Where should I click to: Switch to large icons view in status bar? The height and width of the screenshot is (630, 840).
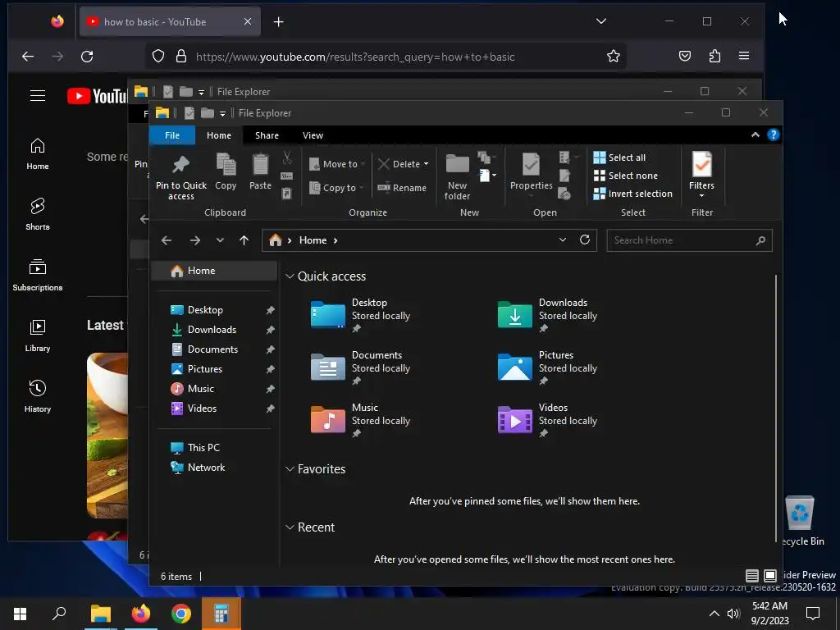tap(770, 576)
